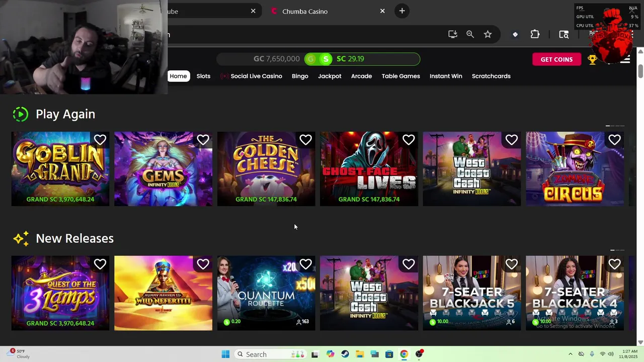Image resolution: width=644 pixels, height=362 pixels.
Task: Open Windows Start menu
Action: click(225, 354)
